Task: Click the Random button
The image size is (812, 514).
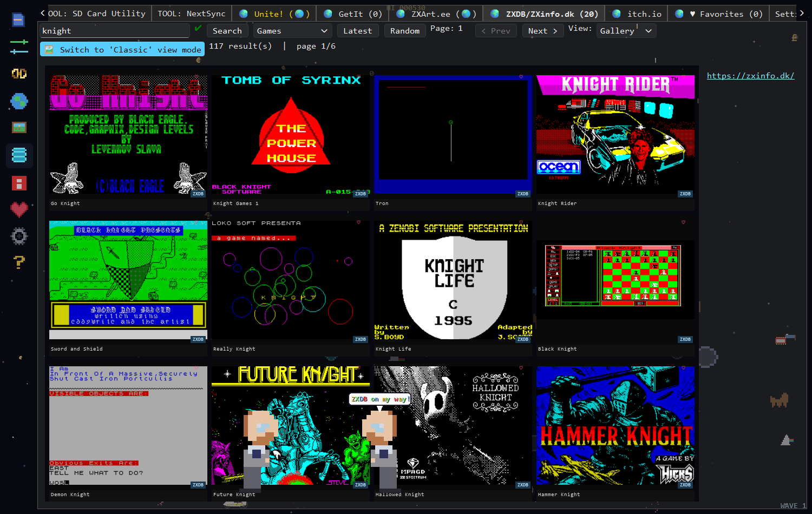Action: 405,31
